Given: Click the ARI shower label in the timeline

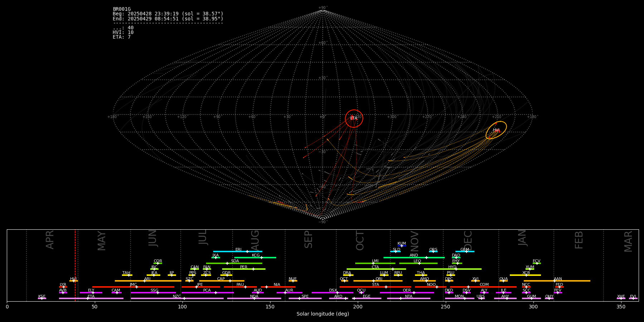Looking at the screenshot, I should [x=147, y=279].
